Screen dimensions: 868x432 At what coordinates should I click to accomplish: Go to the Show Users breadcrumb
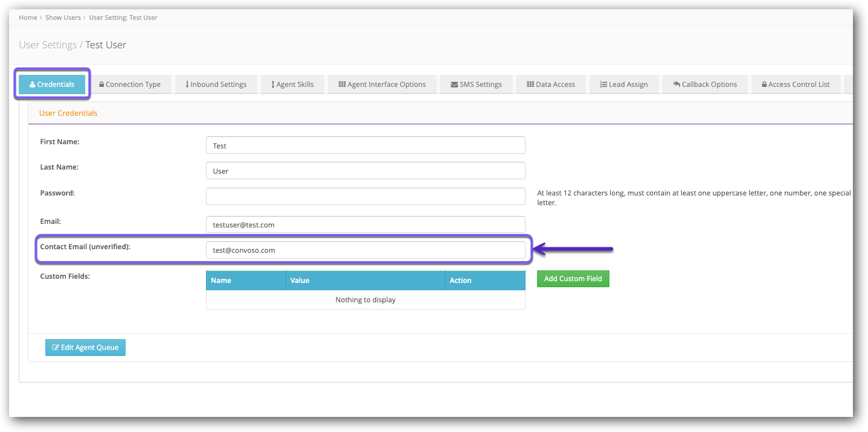63,17
